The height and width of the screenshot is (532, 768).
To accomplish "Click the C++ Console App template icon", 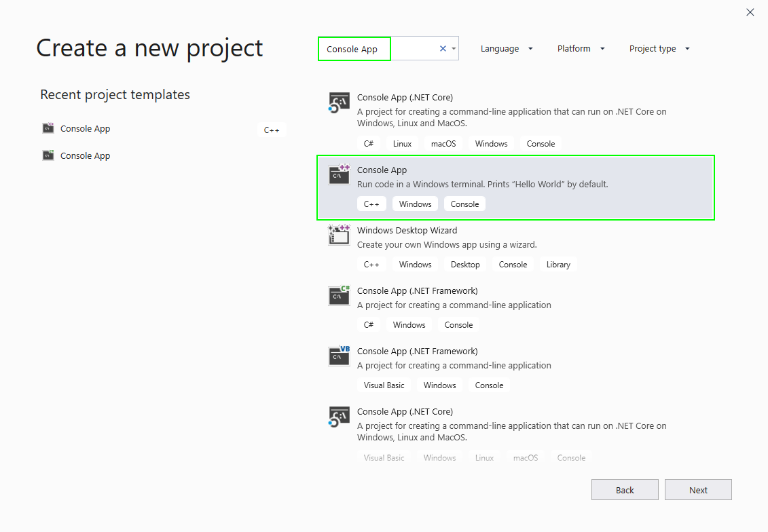I will point(339,174).
